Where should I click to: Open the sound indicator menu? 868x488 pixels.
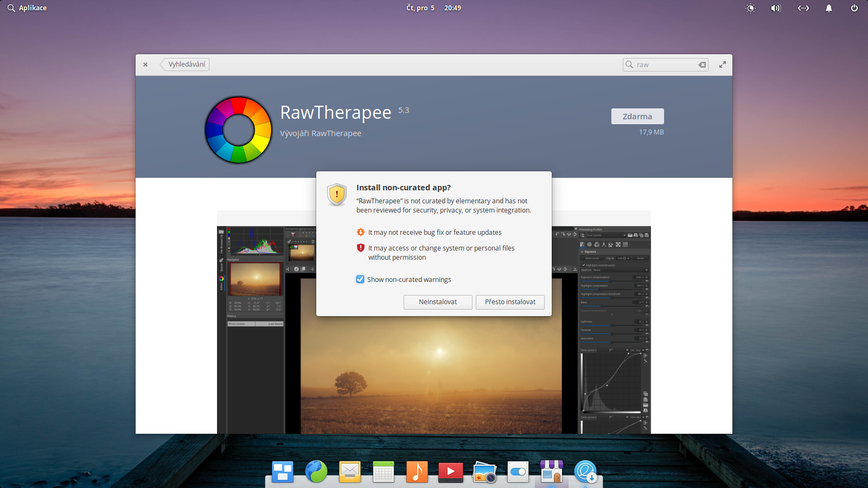point(776,8)
